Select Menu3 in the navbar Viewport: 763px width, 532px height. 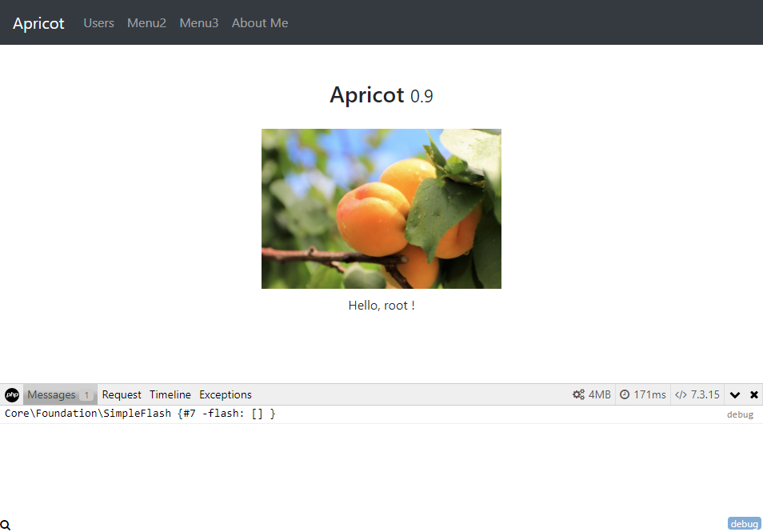(198, 23)
